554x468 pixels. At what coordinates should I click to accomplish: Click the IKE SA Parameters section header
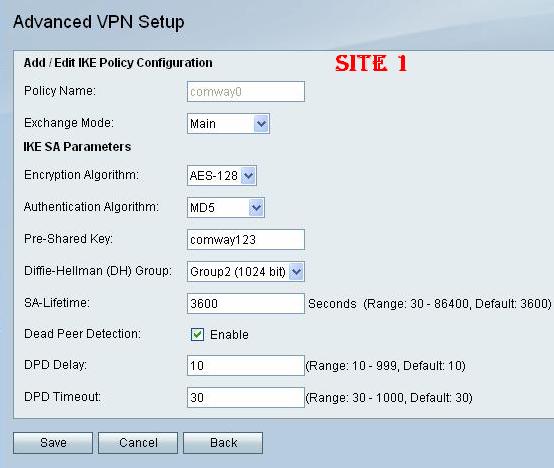(77, 147)
